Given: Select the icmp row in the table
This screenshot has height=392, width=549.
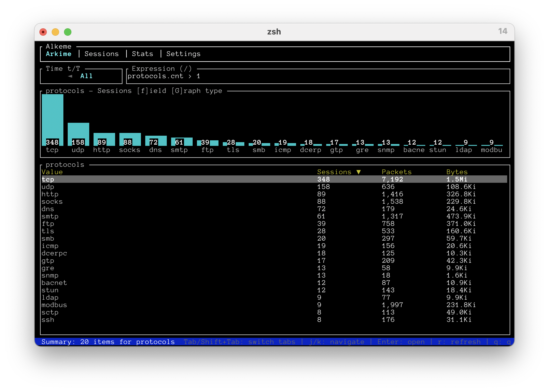Looking at the screenshot, I should 274,246.
